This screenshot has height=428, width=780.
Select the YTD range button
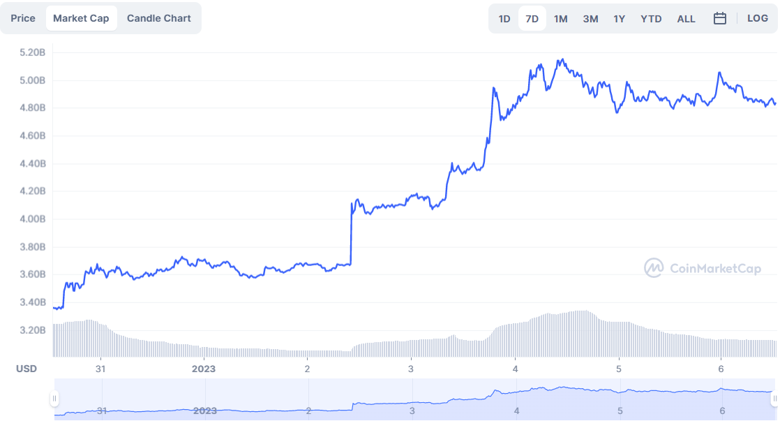(651, 18)
